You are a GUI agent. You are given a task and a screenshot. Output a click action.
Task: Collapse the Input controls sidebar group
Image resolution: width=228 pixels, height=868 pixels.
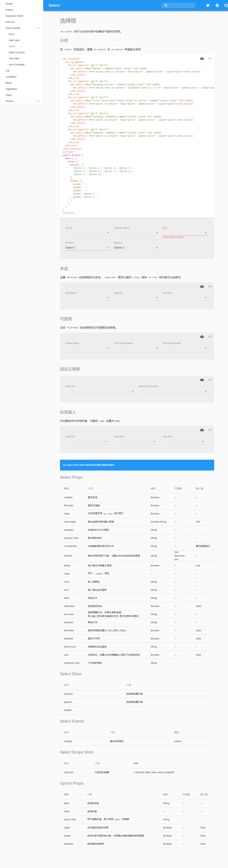(38, 28)
